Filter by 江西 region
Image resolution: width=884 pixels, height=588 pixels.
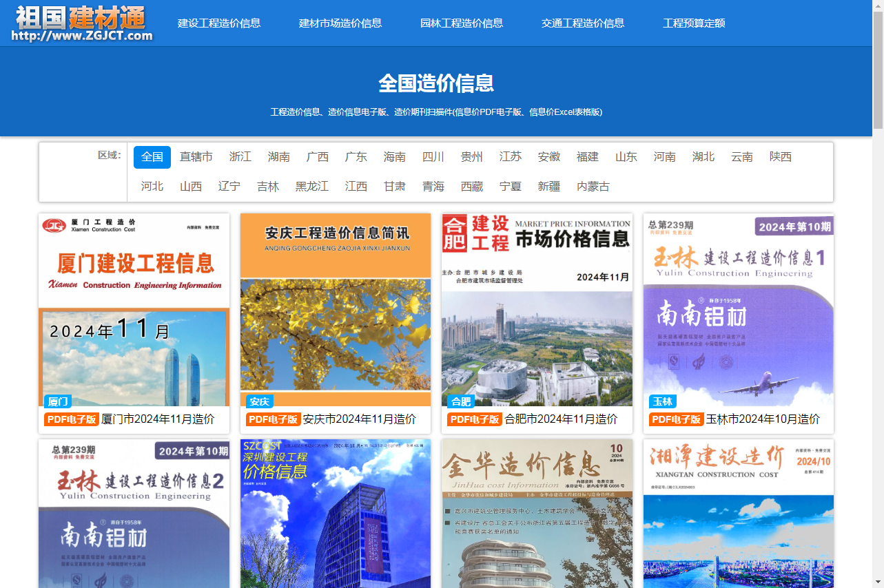click(356, 187)
